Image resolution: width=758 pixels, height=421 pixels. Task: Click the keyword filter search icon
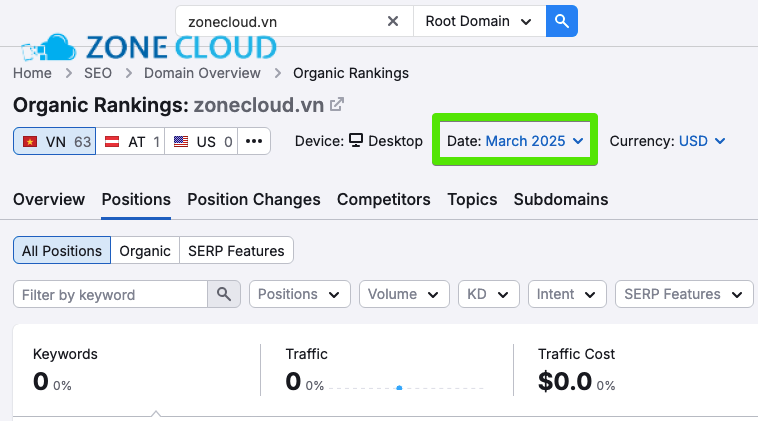pos(224,294)
